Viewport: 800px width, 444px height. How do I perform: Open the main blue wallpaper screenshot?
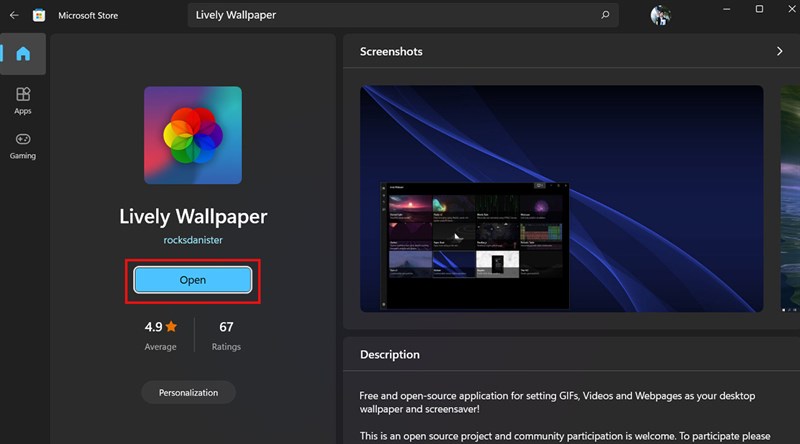[561, 198]
